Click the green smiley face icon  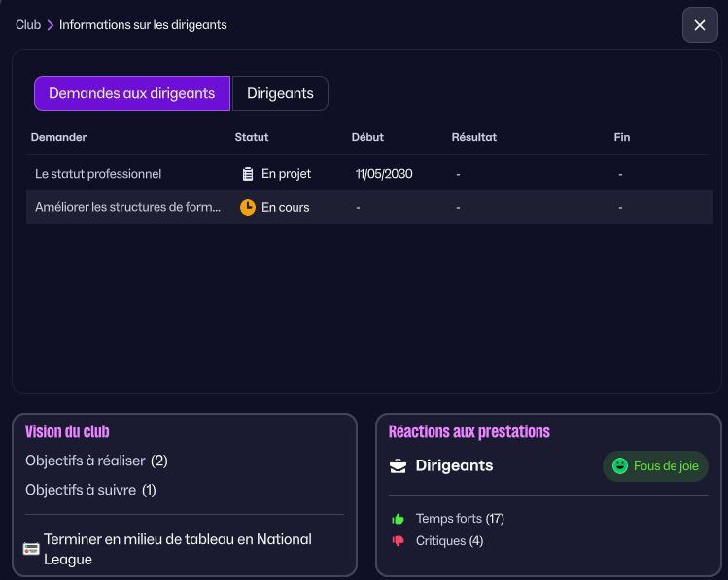[620, 466]
